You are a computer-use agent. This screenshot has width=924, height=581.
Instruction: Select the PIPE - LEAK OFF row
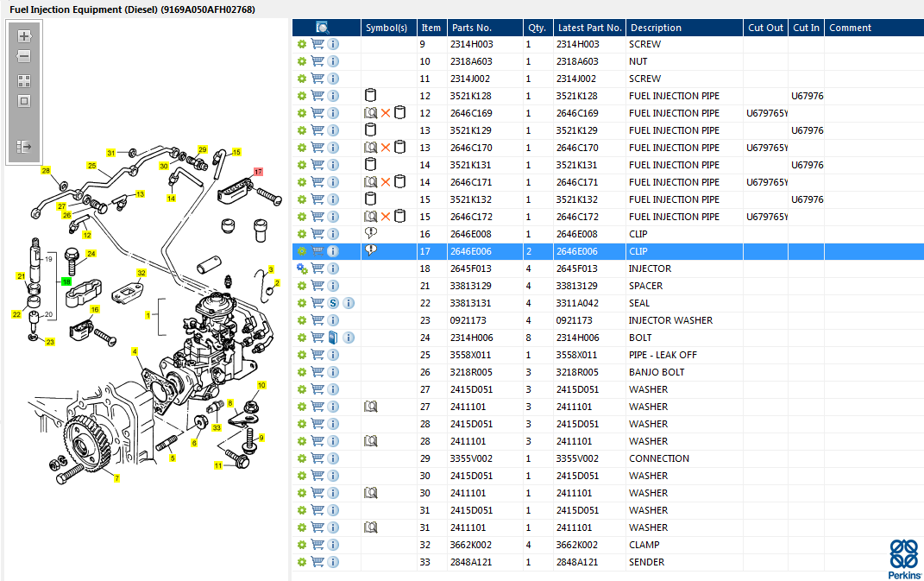[663, 355]
